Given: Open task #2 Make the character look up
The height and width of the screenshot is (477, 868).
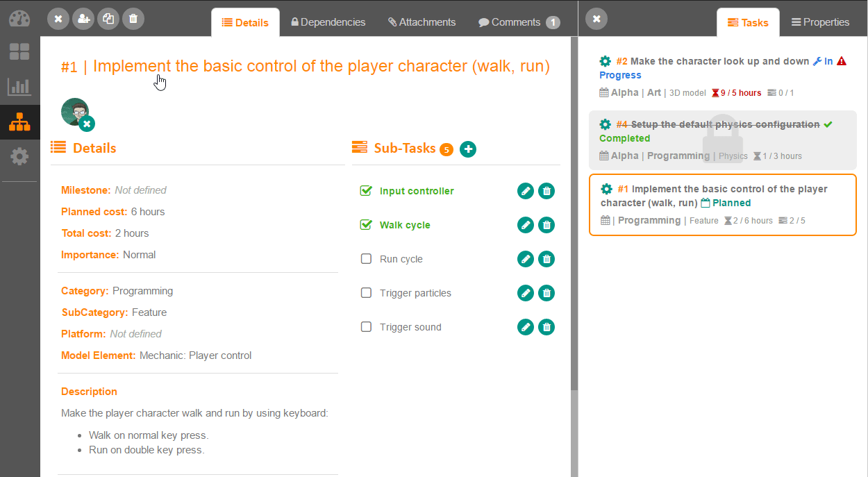Looking at the screenshot, I should 719,61.
